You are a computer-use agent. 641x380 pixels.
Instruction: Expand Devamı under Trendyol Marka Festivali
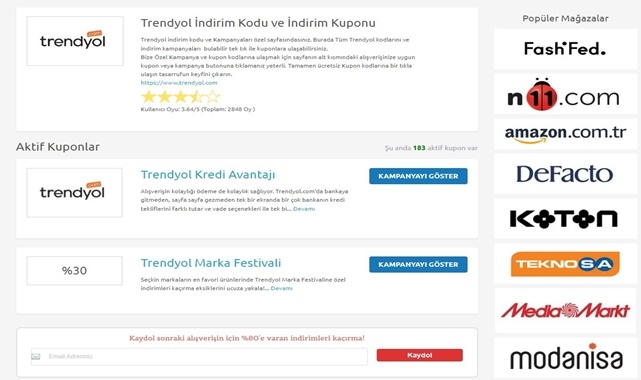(x=281, y=288)
